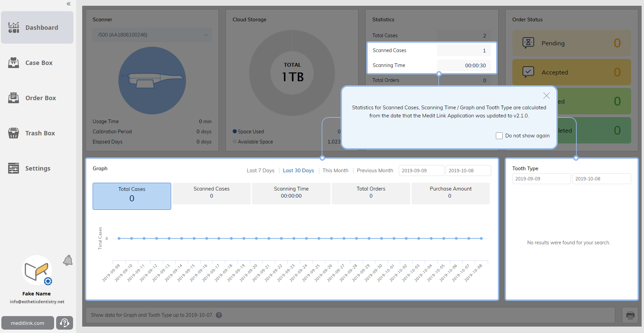Select the Last 7 Days tab
Screen dimensions: 644x333
[260, 171]
